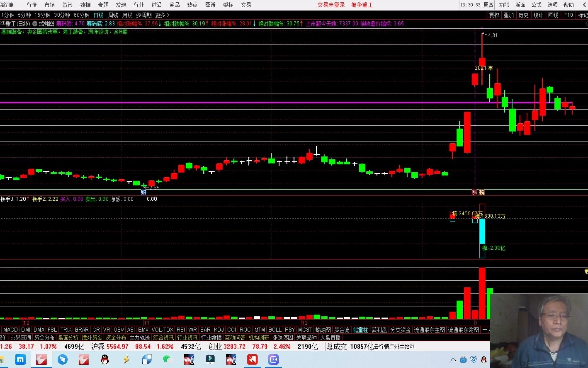Open the 行情 menu
588x368 pixels.
(32, 5)
